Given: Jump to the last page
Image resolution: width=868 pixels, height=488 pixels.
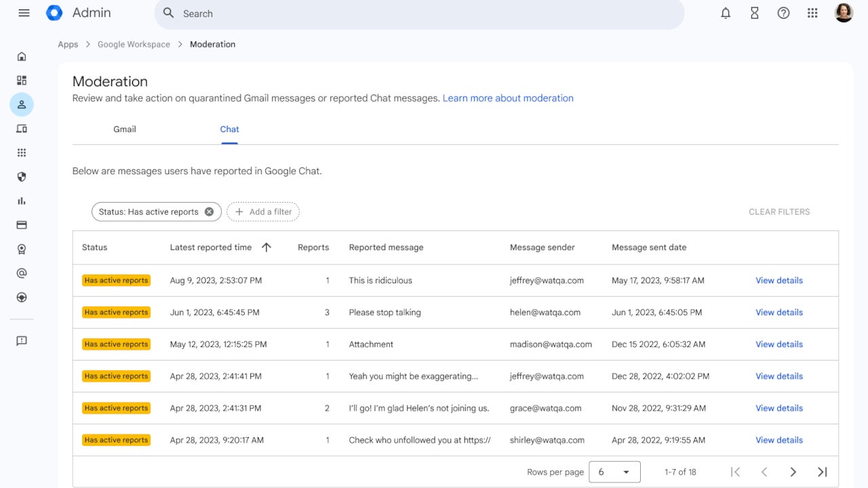Looking at the screenshot, I should coord(823,472).
